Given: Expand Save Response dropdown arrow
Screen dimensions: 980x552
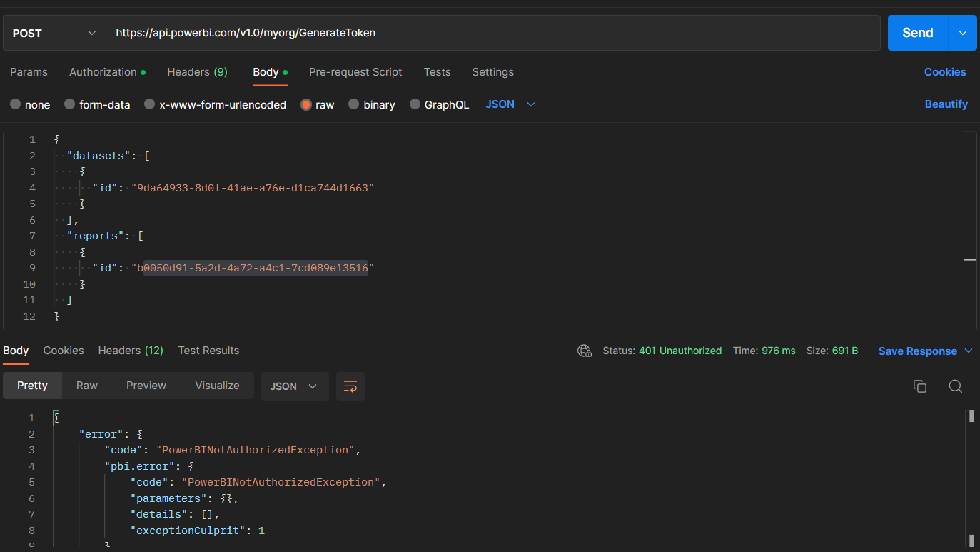Looking at the screenshot, I should [969, 351].
